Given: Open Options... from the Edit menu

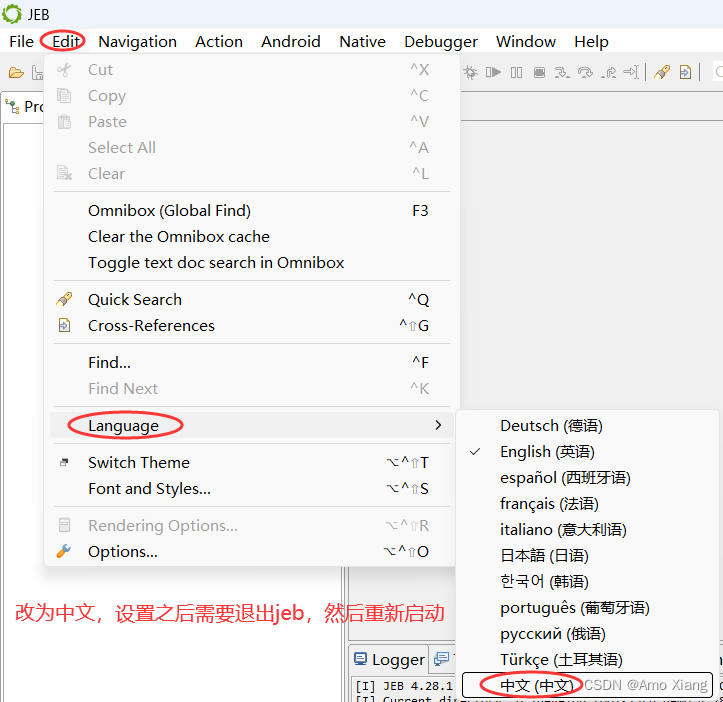Looking at the screenshot, I should [x=252, y=552].
